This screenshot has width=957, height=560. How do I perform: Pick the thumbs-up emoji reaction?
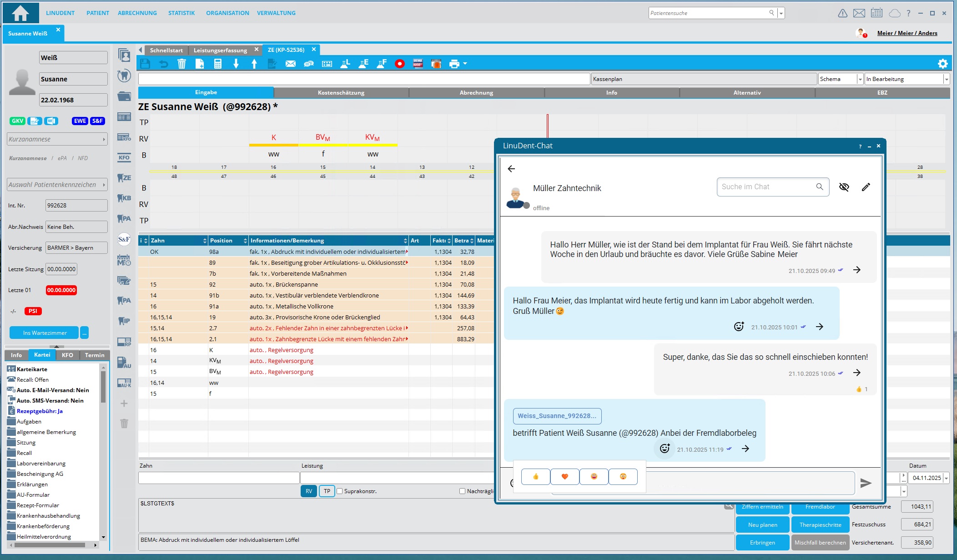pos(535,476)
